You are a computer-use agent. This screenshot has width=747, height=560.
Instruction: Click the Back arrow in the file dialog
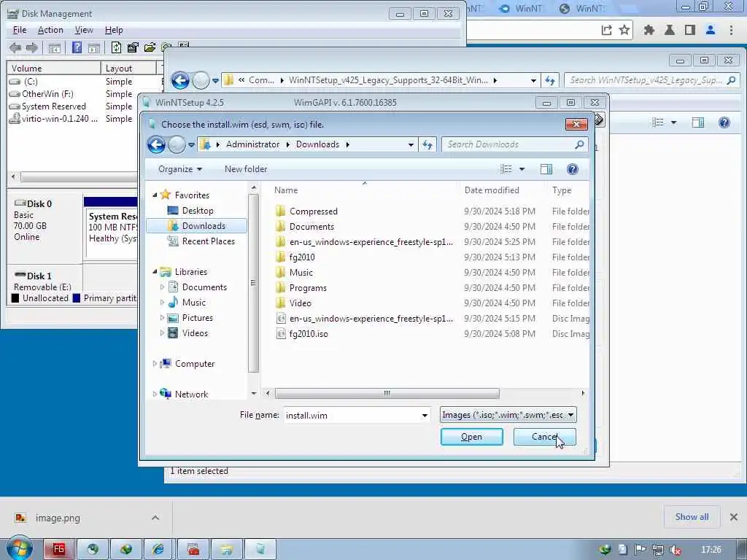click(156, 145)
